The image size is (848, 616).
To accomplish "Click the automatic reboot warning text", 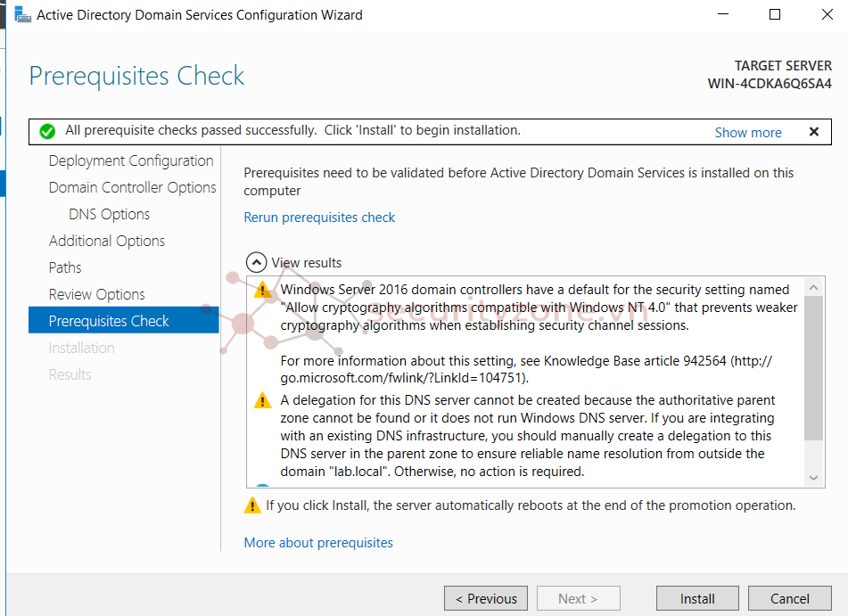I will 531,505.
